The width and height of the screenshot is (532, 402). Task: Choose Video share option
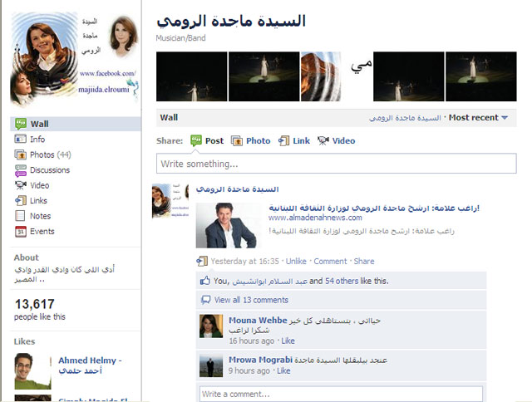click(x=336, y=140)
